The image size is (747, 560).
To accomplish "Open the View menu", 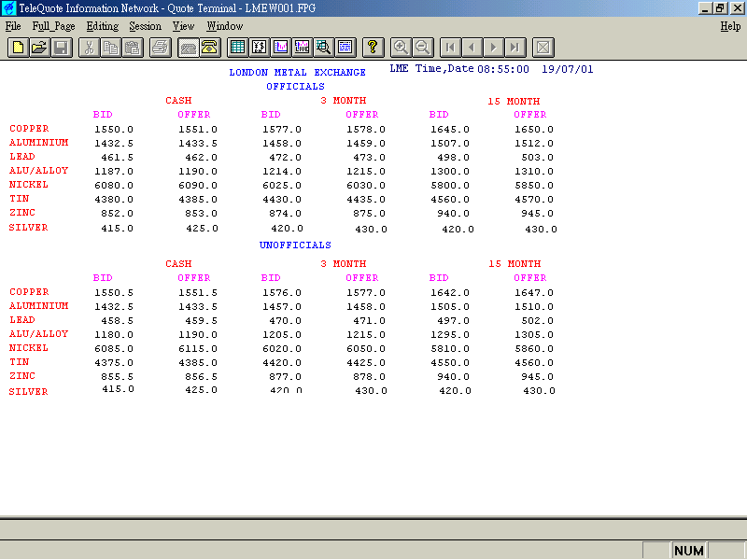I will click(183, 26).
